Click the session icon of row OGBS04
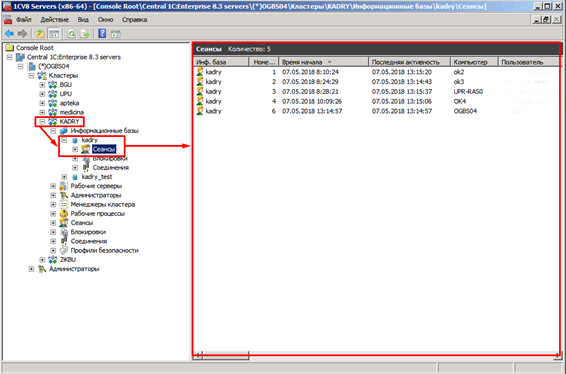566x374 pixels. (200, 111)
